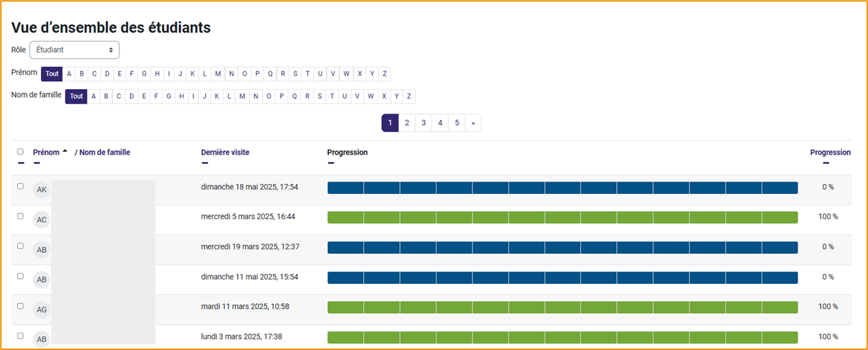Sort by Nom de famille column header
Screen dimensions: 868x350
104,152
